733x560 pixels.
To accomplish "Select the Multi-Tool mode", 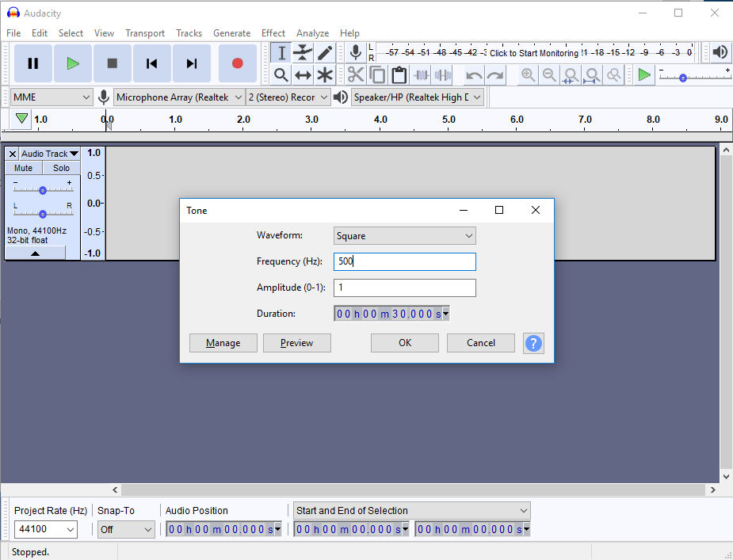I will 325,74.
